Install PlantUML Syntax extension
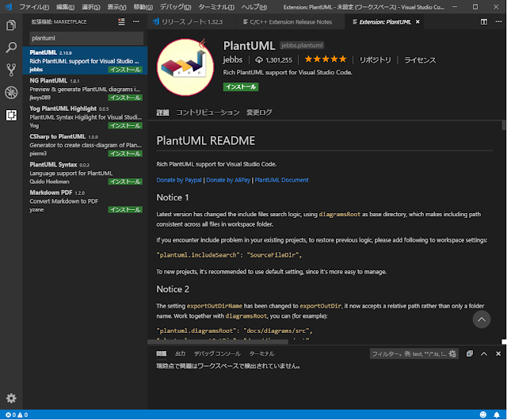The image size is (507, 420). (x=125, y=181)
